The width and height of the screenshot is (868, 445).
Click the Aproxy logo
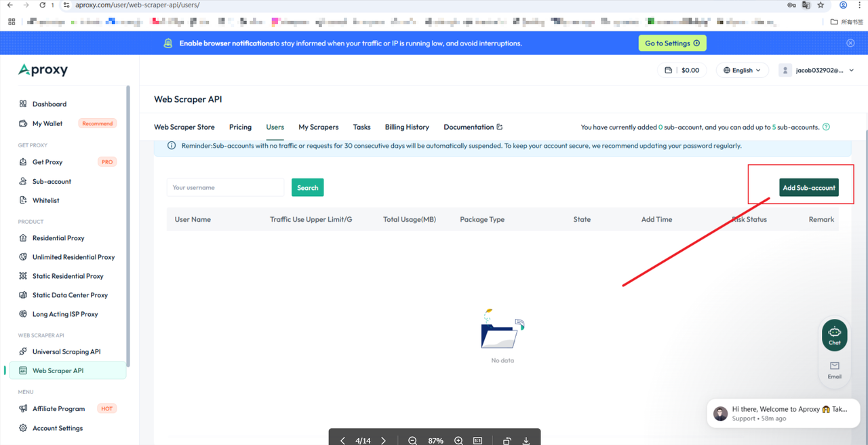43,70
